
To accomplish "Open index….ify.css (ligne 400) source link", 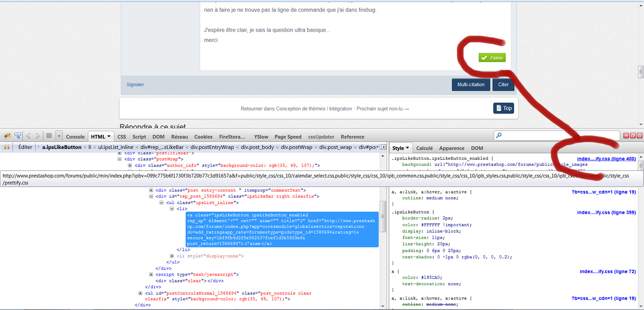I will tap(606, 159).
